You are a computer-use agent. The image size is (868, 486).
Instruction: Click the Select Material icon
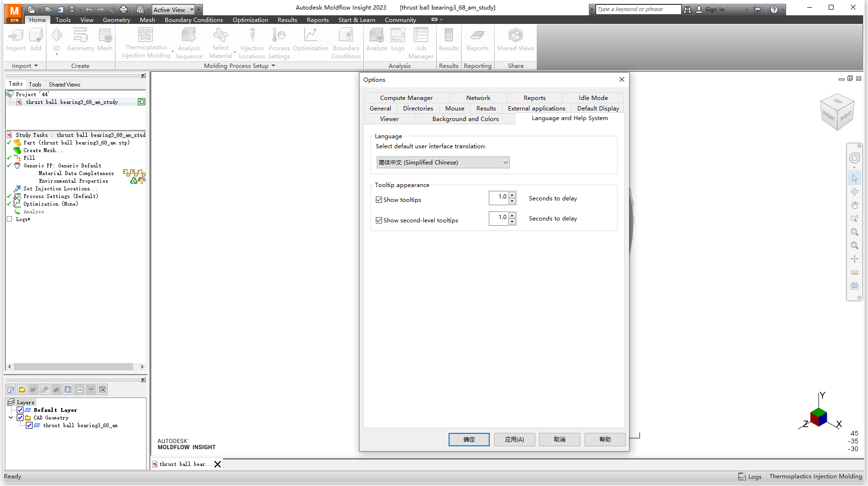(221, 43)
